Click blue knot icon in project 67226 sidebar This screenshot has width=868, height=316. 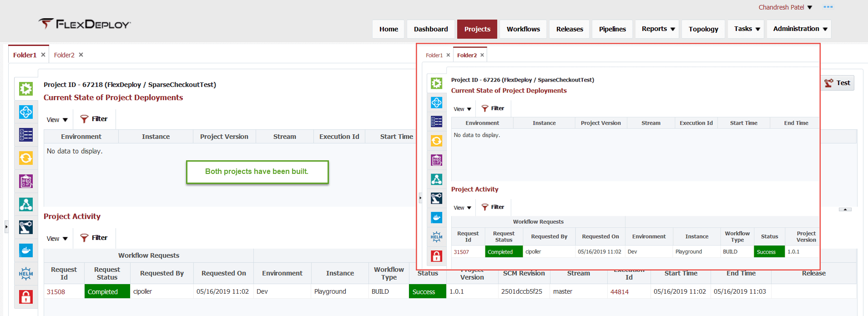click(x=437, y=102)
